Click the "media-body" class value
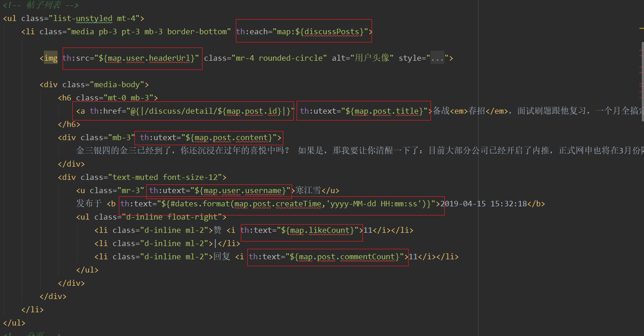This screenshot has width=644, height=336. click(x=117, y=85)
